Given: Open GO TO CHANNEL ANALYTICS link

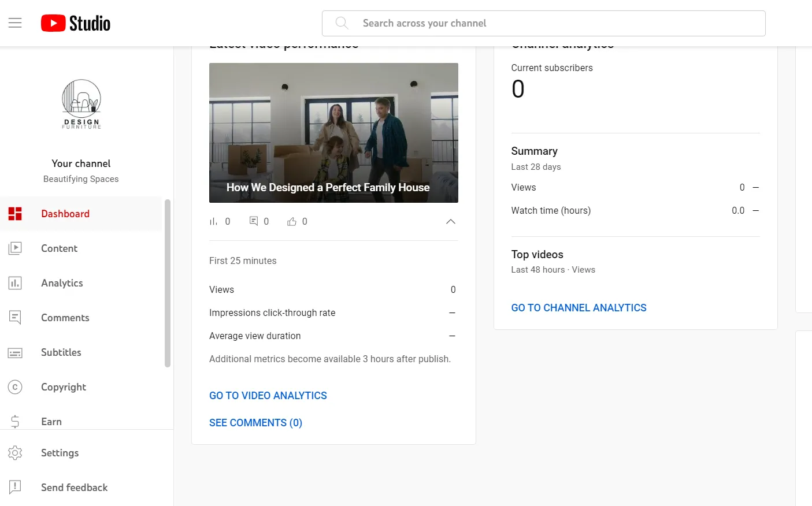Looking at the screenshot, I should tap(579, 307).
